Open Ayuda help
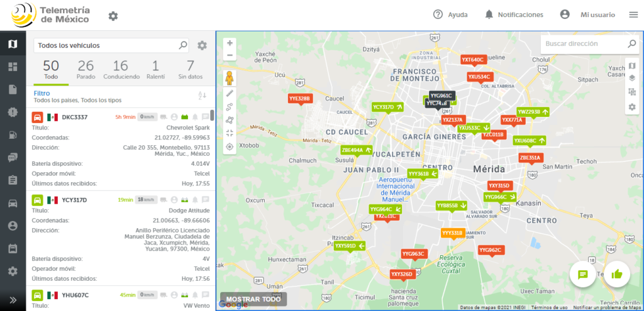644x311 pixels. click(450, 15)
